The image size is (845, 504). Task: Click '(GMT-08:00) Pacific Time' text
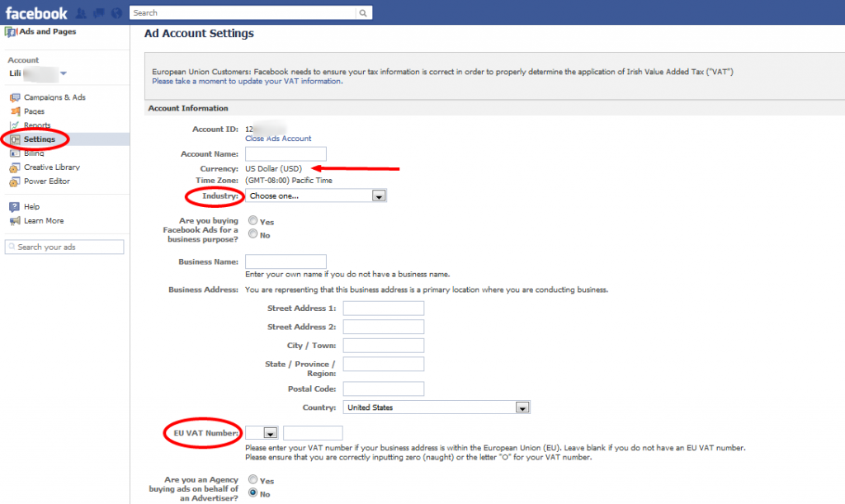(288, 181)
